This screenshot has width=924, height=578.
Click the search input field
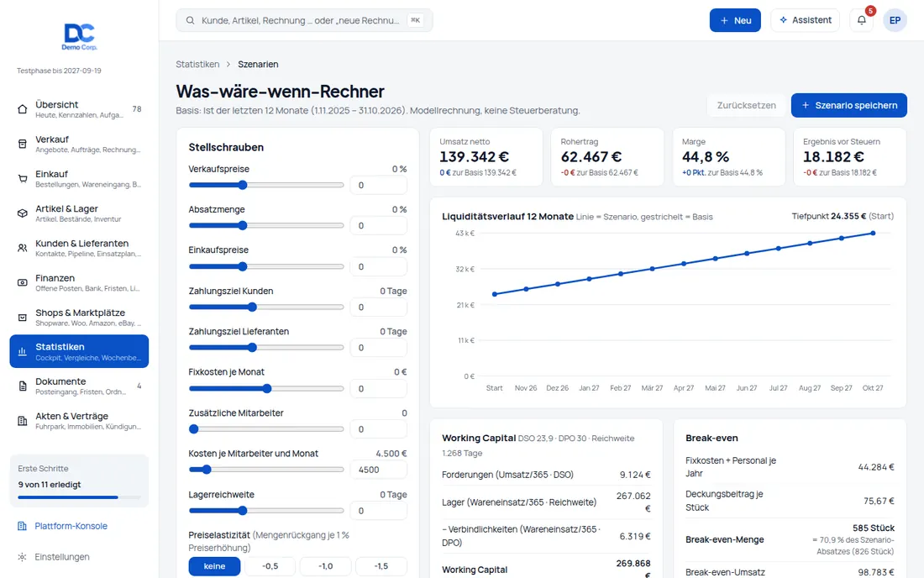point(304,20)
